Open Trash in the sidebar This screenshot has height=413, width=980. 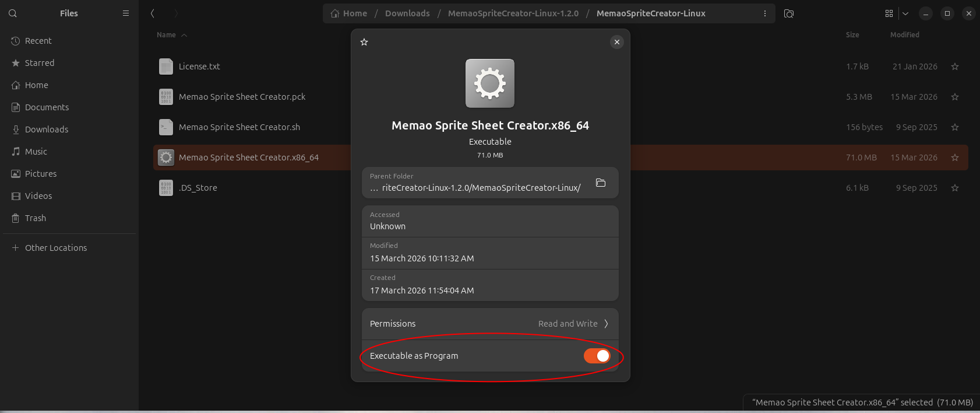[x=36, y=218]
